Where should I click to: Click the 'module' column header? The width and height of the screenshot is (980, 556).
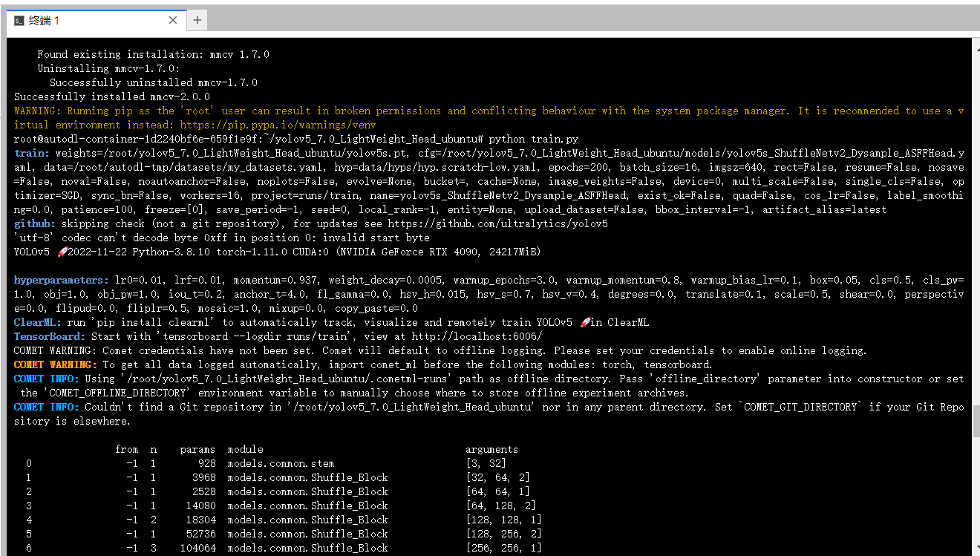[245, 449]
